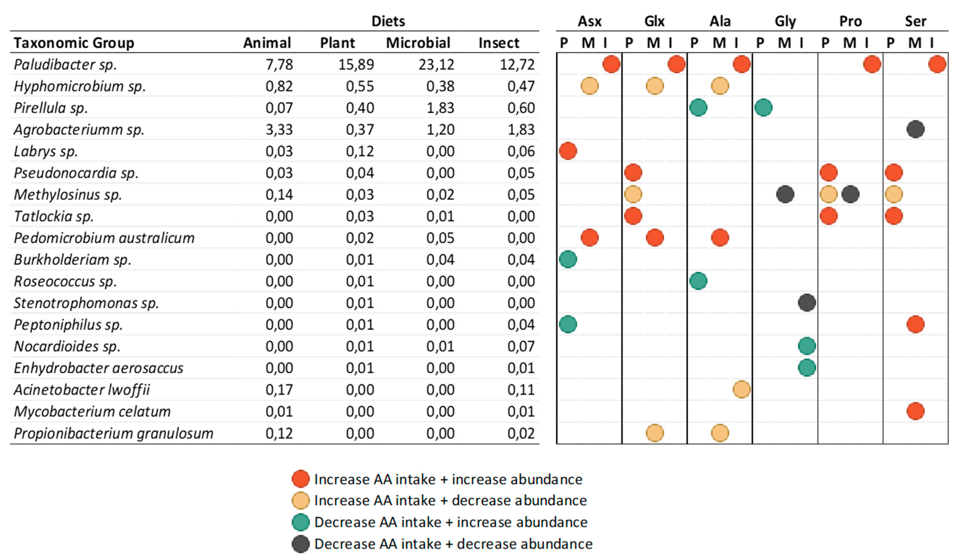Click the gray dot in the Agrobacteriumm row

[915, 129]
